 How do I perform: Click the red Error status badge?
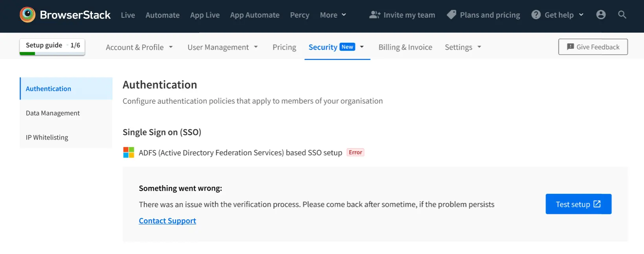[355, 153]
